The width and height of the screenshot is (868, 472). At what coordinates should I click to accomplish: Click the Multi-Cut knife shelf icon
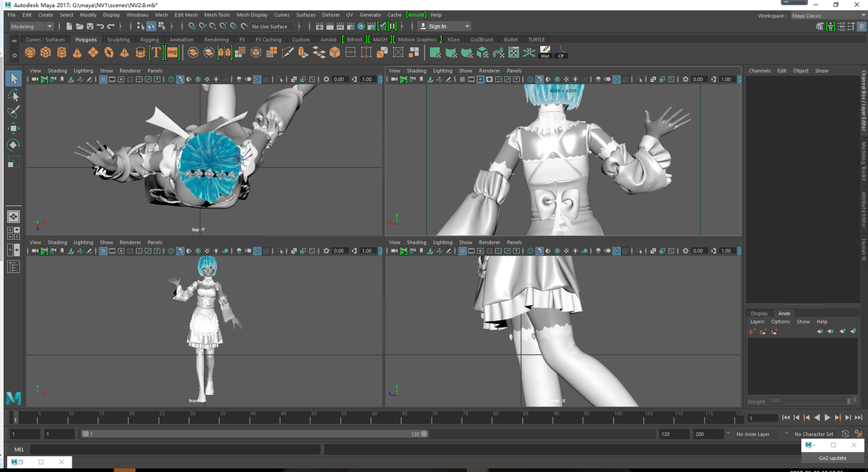287,53
